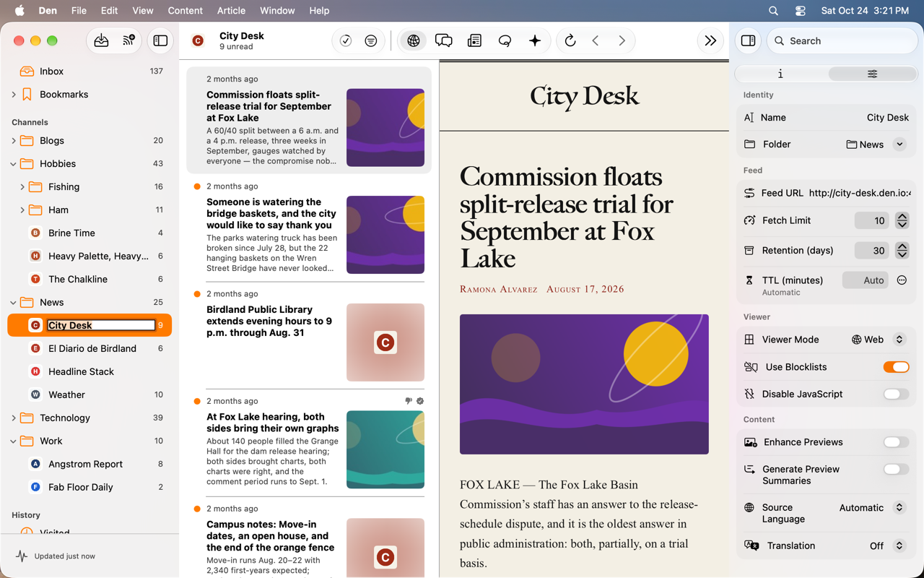Turn on Enhance Previews switch
This screenshot has height=578, width=924.
pyautogui.click(x=896, y=442)
